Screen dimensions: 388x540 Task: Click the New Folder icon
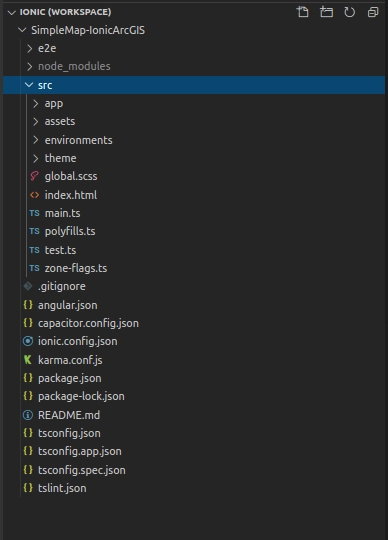pos(326,12)
